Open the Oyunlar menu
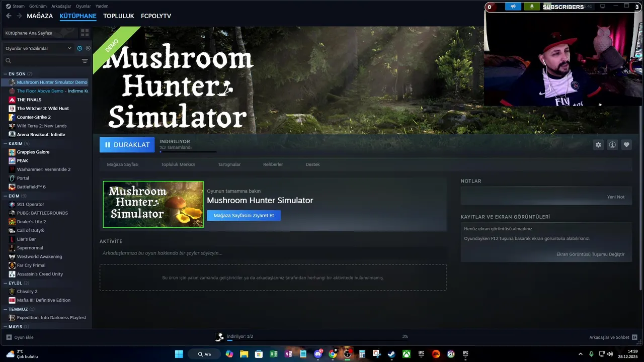This screenshot has height=362, width=644. point(83,6)
